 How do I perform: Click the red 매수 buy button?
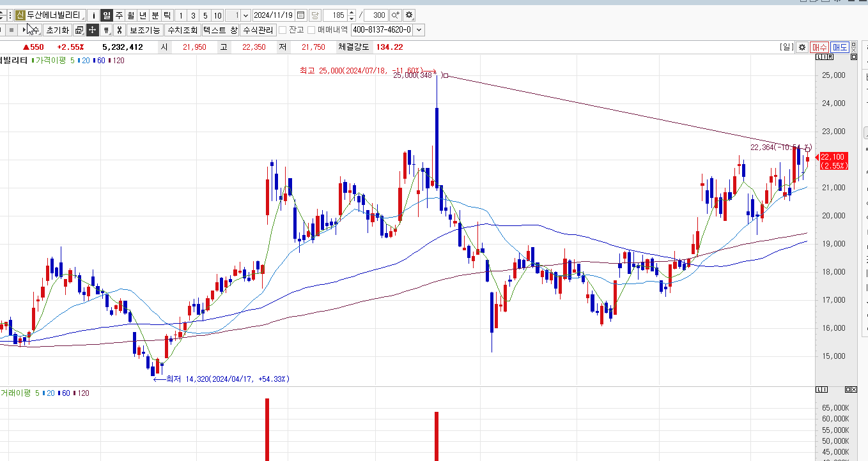(819, 47)
